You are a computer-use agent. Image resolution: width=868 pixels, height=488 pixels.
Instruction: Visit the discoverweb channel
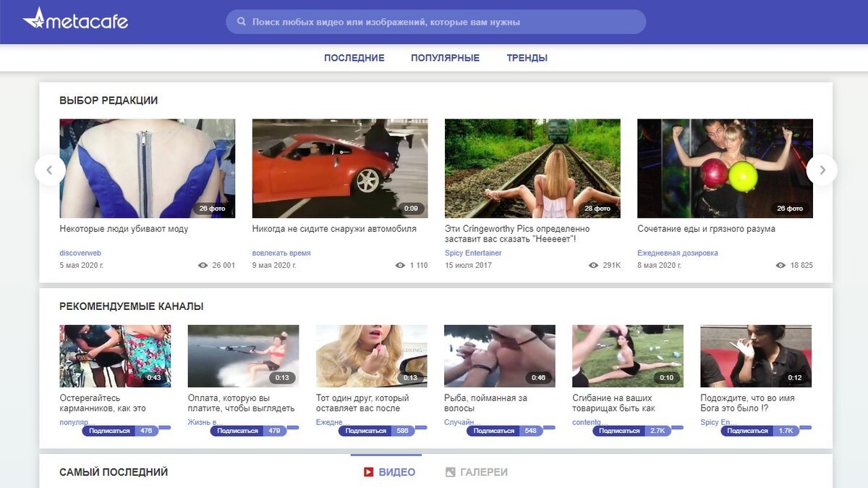point(80,253)
